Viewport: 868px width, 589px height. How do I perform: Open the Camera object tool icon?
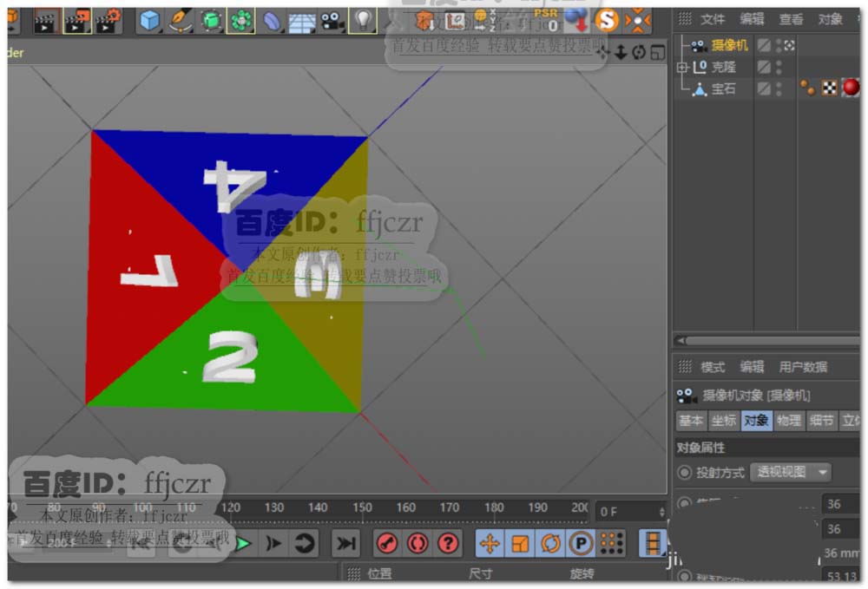[x=331, y=20]
